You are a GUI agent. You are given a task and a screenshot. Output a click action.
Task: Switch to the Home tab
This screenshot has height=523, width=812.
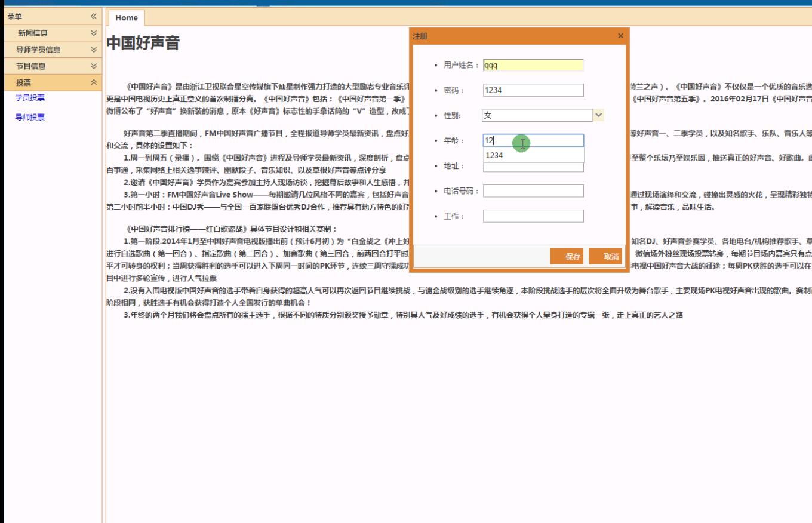[x=127, y=18]
